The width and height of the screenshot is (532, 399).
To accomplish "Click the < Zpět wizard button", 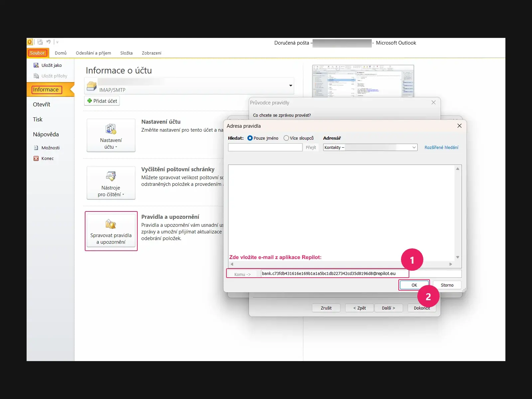I will coord(359,308).
